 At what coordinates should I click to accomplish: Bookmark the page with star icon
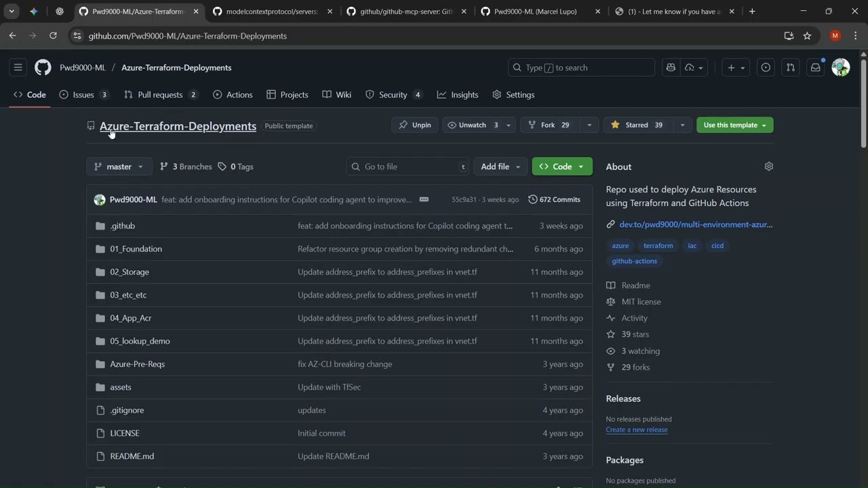tap(807, 36)
